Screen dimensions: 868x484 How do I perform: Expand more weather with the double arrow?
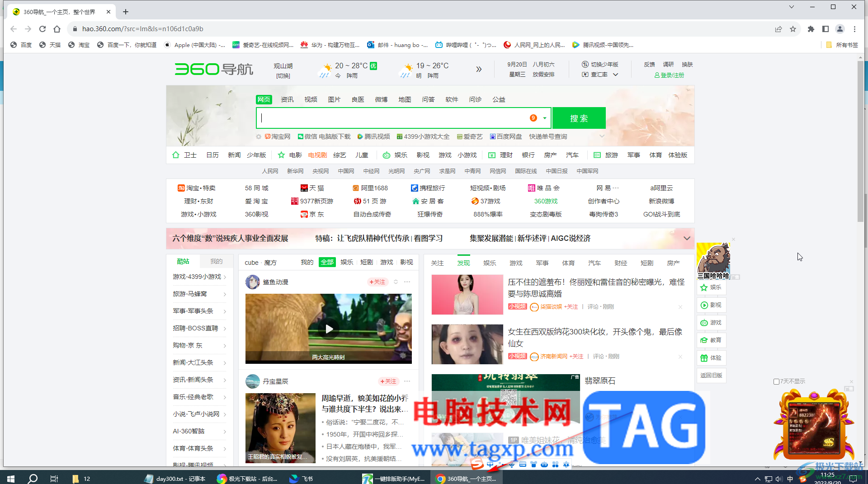coord(479,69)
